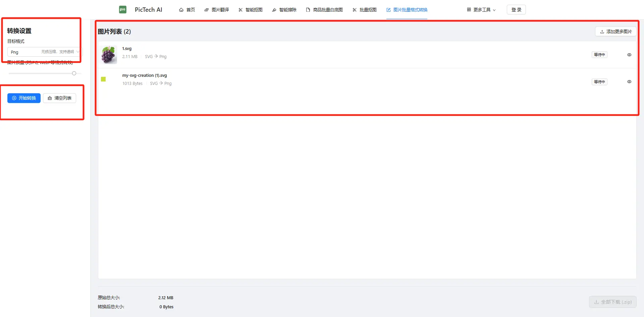Open the 目标格式 format dropdown
This screenshot has height=317, width=644.
tap(44, 52)
